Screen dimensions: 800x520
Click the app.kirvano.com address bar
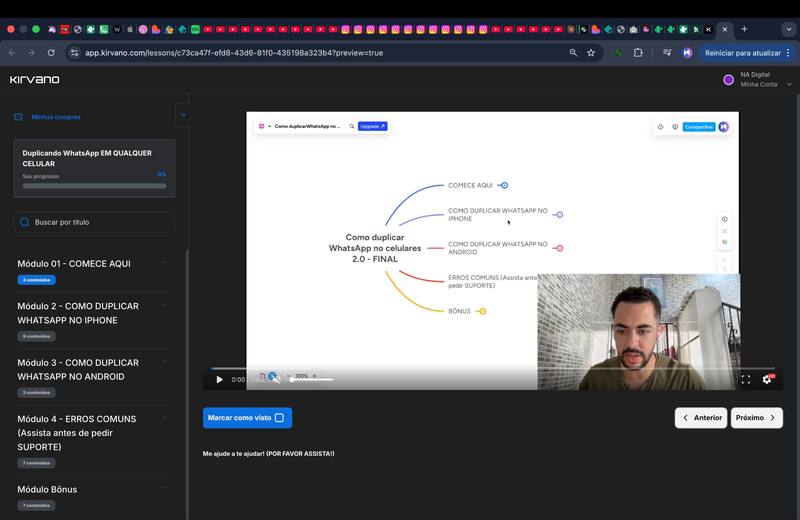[x=234, y=53]
